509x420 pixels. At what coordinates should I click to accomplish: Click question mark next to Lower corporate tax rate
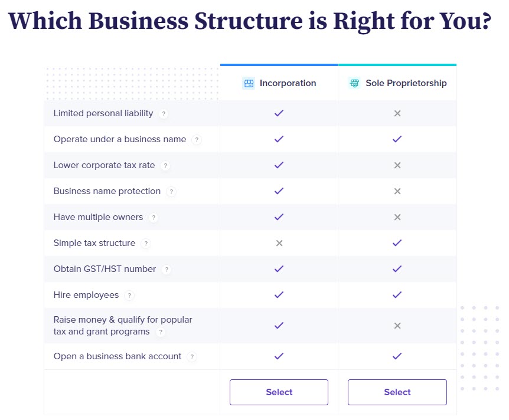pos(165,166)
